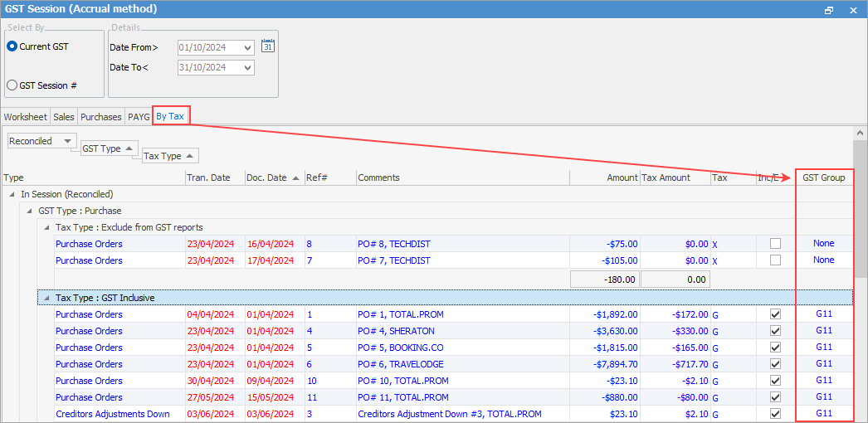Collapse Tax Type : GST Inclusive group
Image resolution: width=868 pixels, height=423 pixels.
pos(46,298)
